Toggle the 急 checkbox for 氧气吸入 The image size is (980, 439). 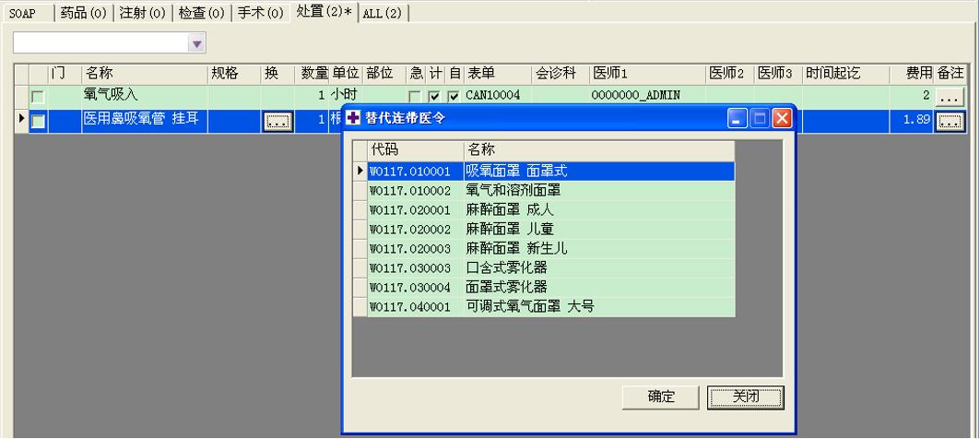[415, 97]
